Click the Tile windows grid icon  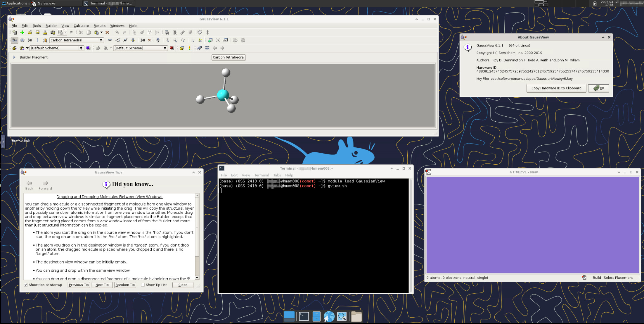pyautogui.click(x=207, y=48)
